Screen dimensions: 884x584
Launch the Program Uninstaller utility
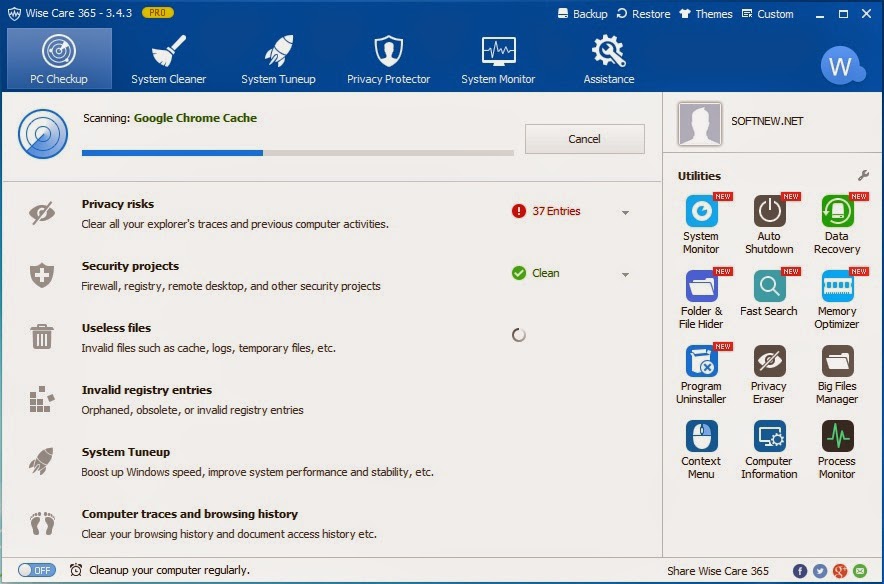(x=701, y=374)
